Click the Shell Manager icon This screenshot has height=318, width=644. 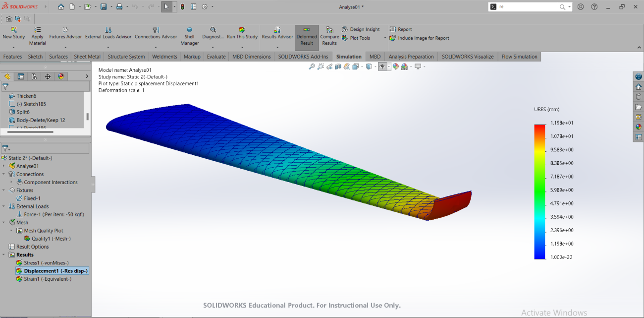pos(189,30)
